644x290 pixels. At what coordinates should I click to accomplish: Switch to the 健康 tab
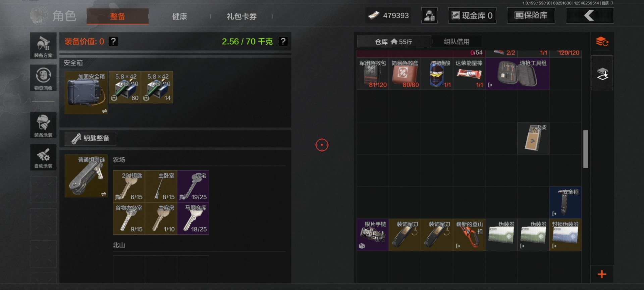point(179,16)
